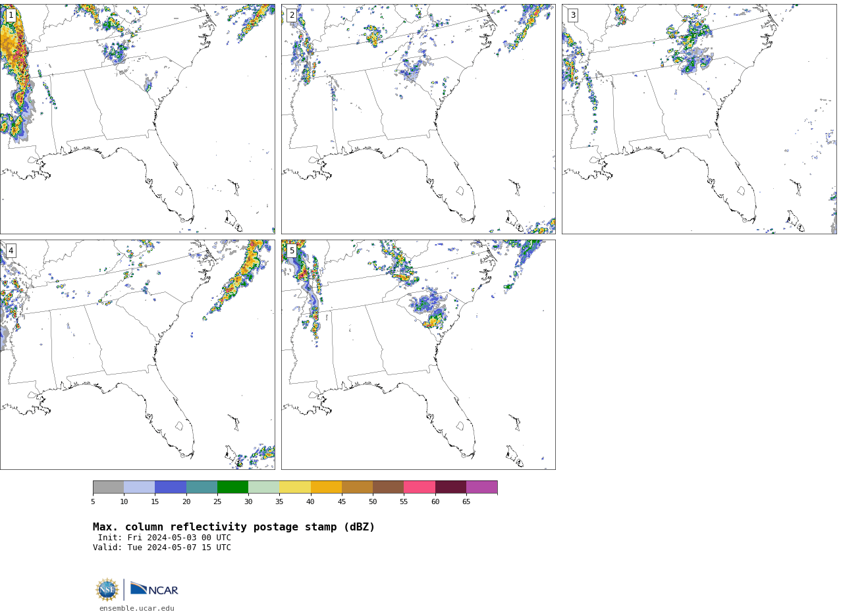Open ensemble member 2 reflectivity map
Viewport: 843px width, 616px height.
[x=418, y=119]
